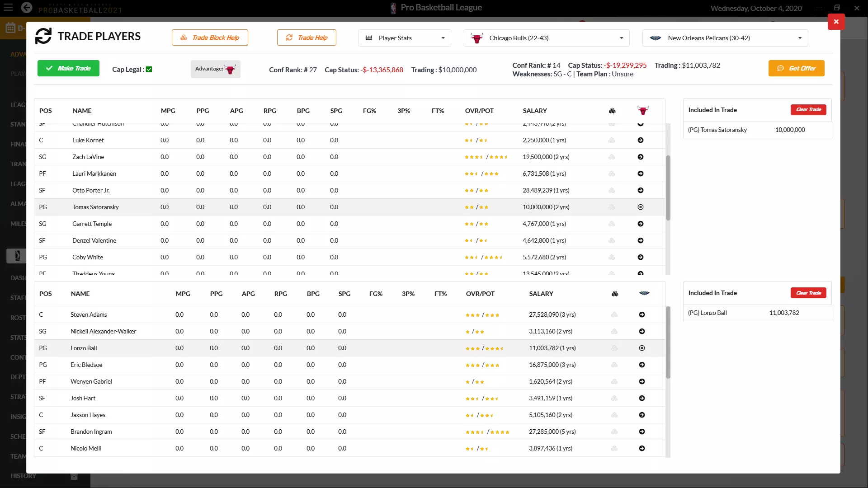Click the green Make Trade button
This screenshot has height=488, width=868.
[x=68, y=68]
